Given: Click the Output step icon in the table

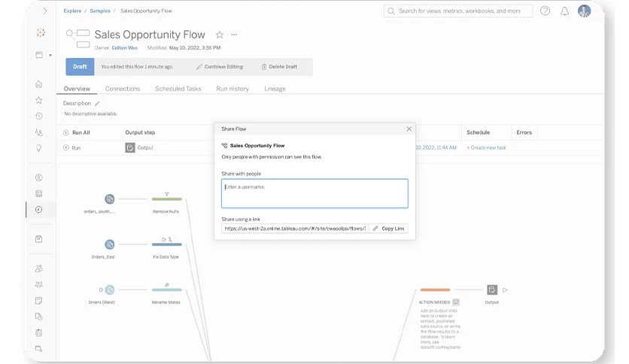Looking at the screenshot, I should [x=130, y=147].
